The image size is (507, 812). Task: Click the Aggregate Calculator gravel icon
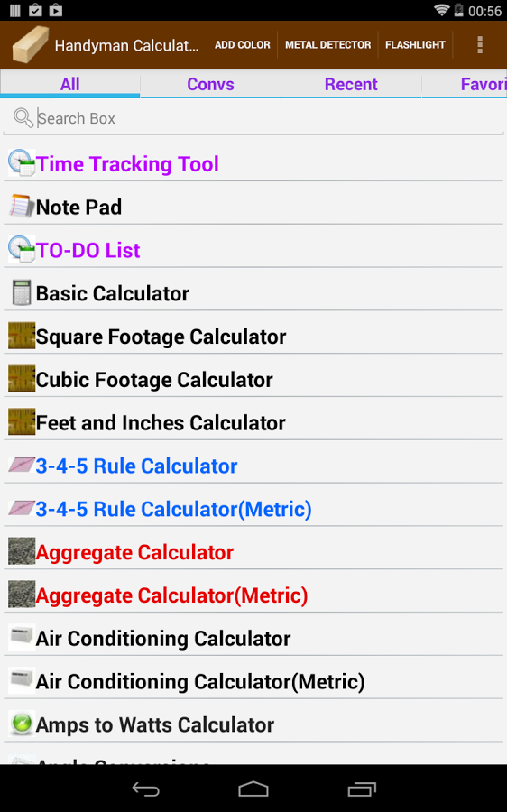(x=22, y=551)
